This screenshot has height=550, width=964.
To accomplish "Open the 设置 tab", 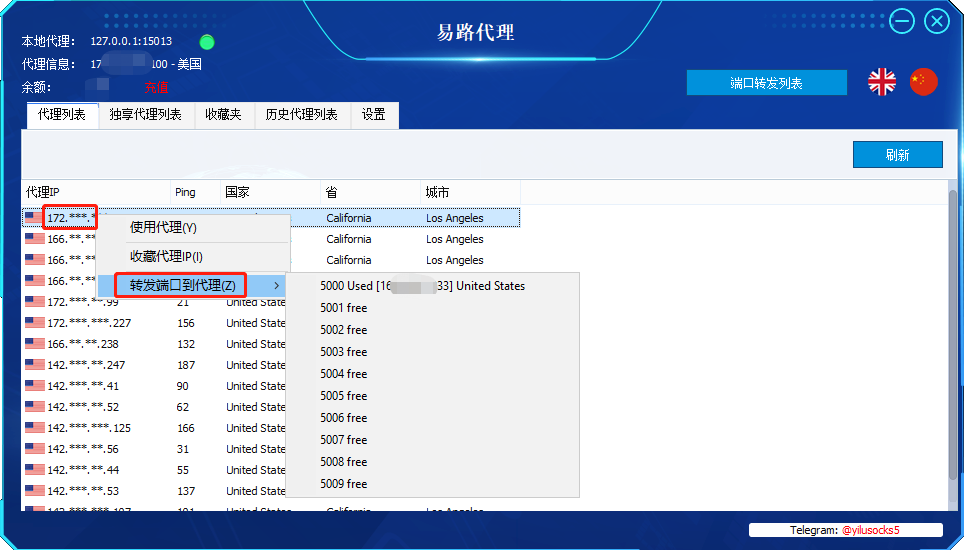I will click(x=374, y=115).
